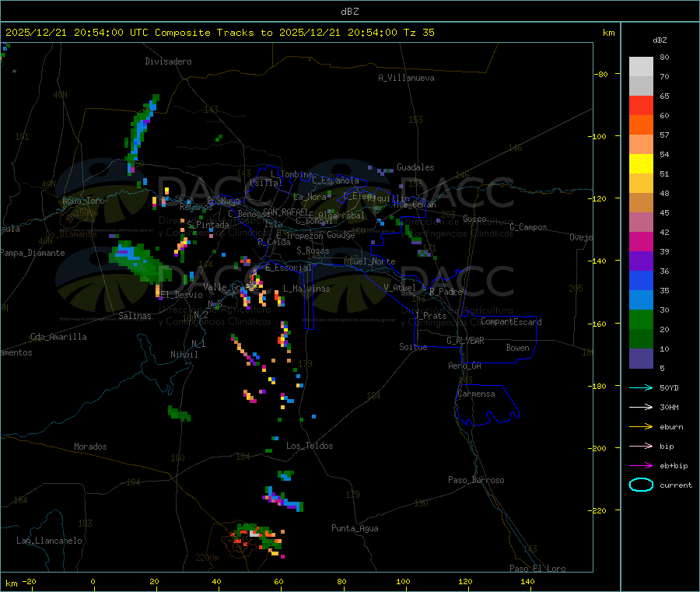Click the 'Lag.Llancanelo' map label
The height and width of the screenshot is (592, 700).
(49, 541)
